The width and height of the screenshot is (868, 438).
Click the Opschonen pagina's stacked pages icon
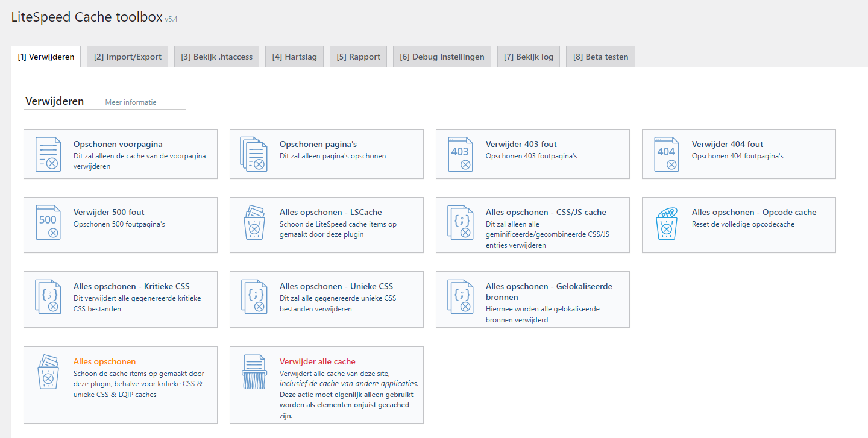click(x=254, y=154)
